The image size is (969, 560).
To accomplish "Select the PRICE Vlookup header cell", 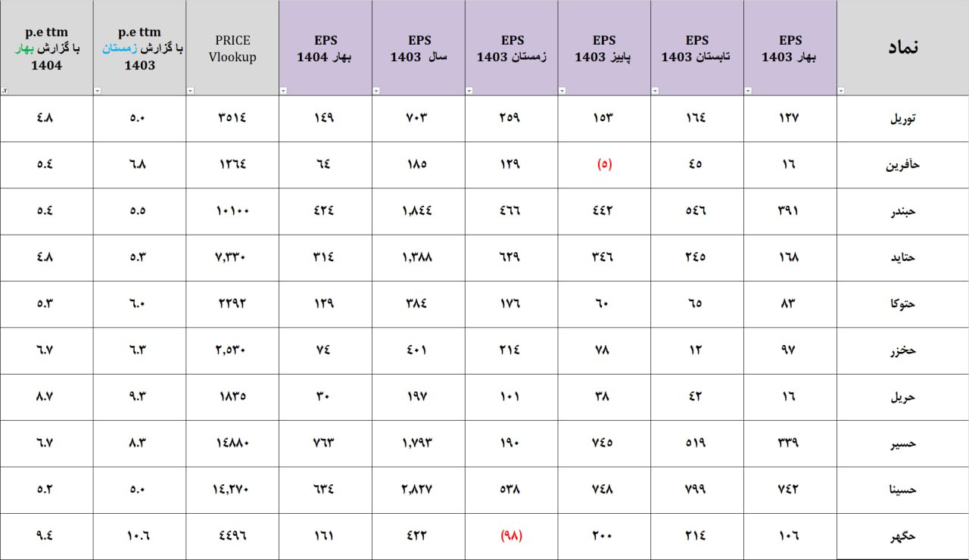I will [232, 48].
